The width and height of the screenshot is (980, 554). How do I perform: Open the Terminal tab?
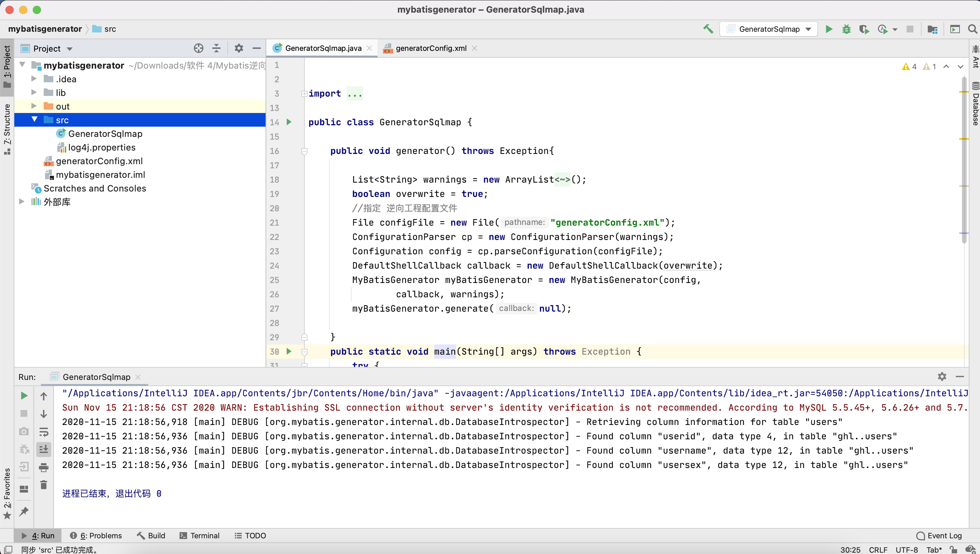200,535
